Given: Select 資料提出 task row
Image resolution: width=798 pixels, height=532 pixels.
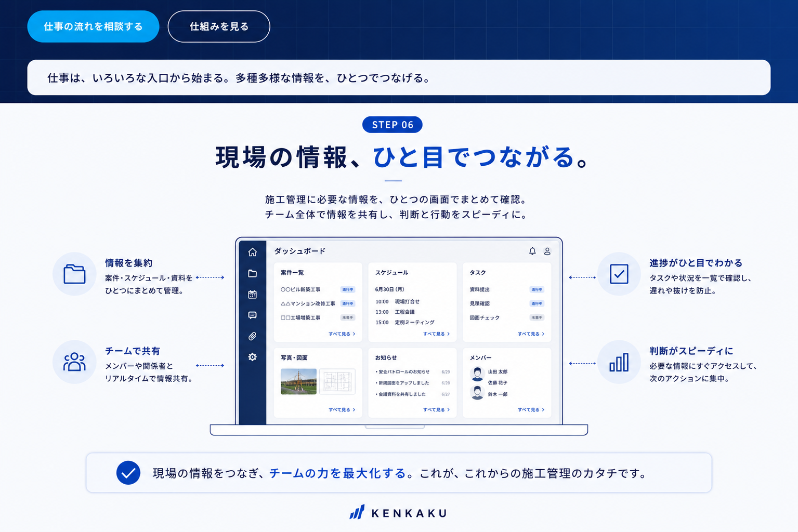Looking at the screenshot, I should pos(507,289).
